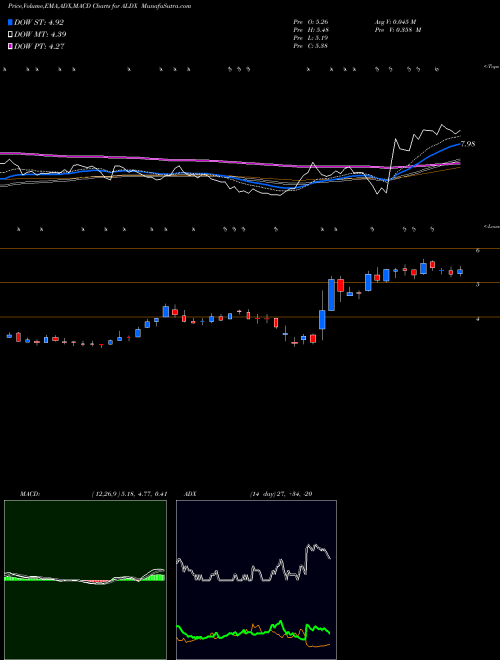Click the 'ADX' panel label

coord(190,494)
